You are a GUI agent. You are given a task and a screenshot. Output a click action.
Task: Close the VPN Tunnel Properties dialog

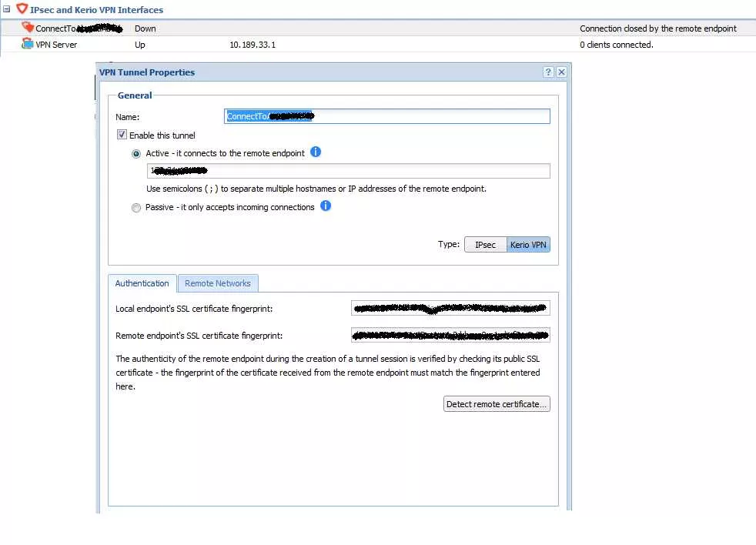[561, 72]
